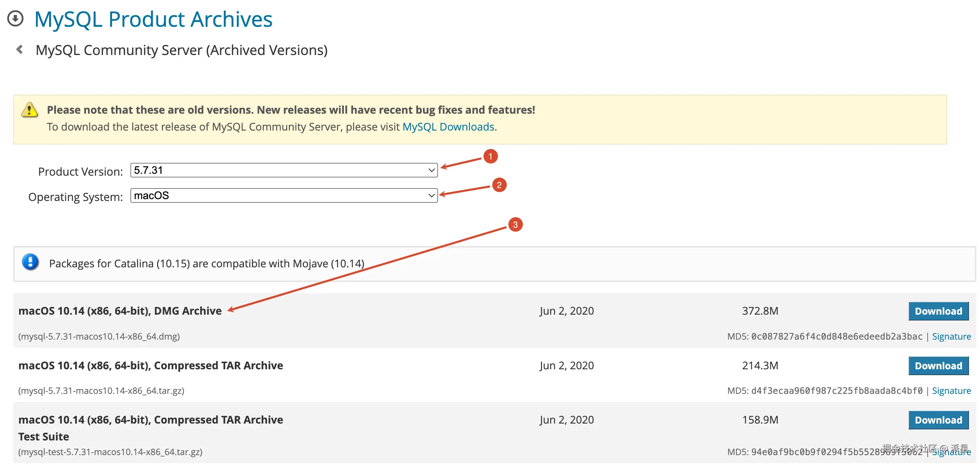This screenshot has height=465, width=980.
Task: Open Signature link for DMG Archive
Action: point(951,337)
